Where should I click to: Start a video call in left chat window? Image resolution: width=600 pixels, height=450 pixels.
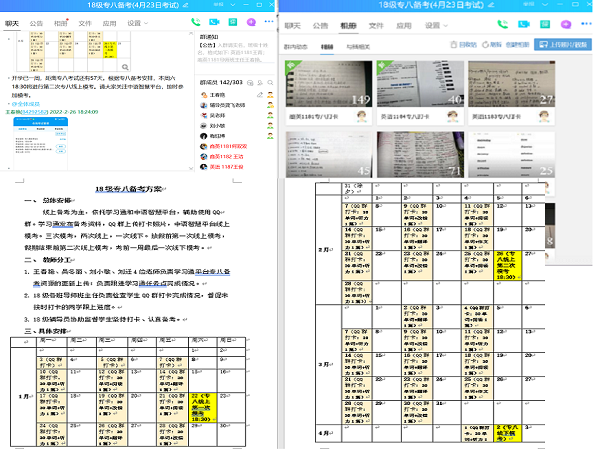[214, 22]
